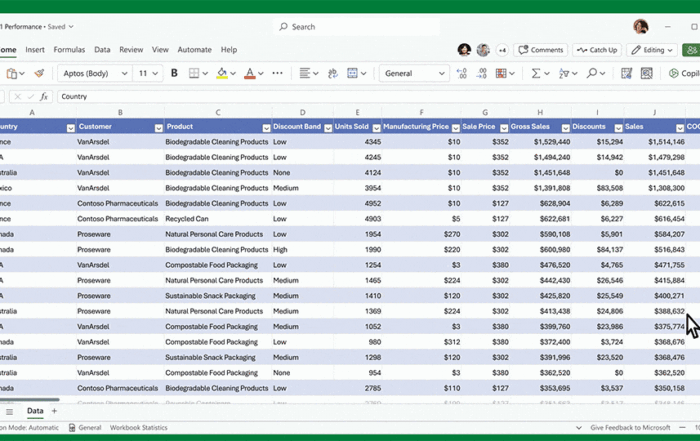Insert AutoSum sigma icon
This screenshot has height=441, width=700.
536,73
